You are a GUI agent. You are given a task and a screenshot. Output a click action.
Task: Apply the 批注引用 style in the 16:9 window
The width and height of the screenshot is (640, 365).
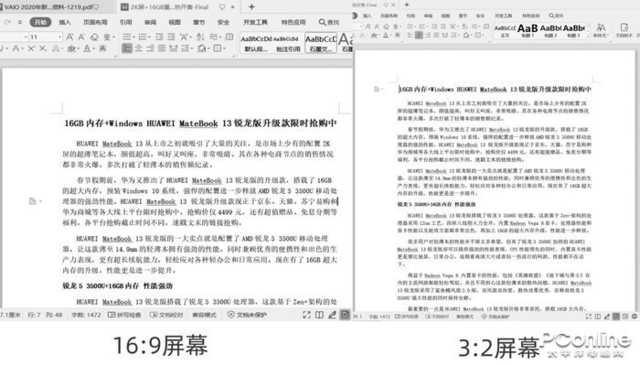(x=287, y=44)
